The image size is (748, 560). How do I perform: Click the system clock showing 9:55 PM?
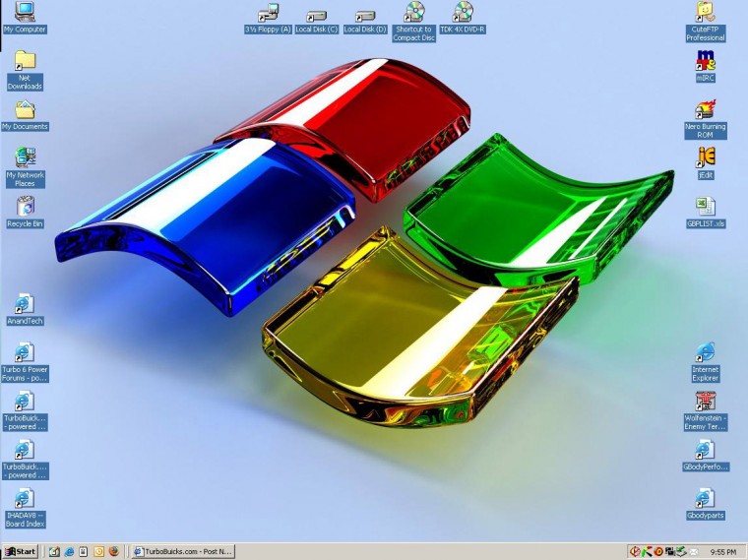pyautogui.click(x=723, y=552)
